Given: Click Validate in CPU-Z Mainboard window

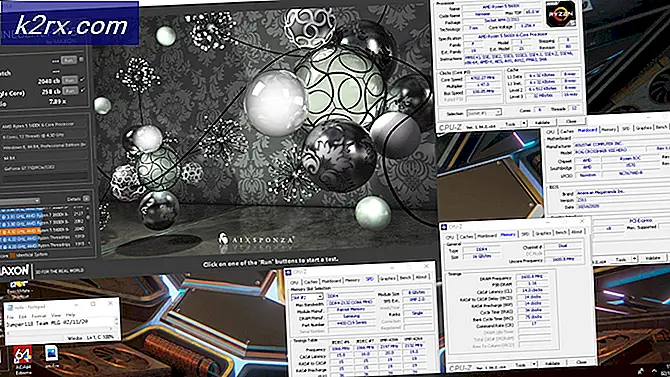Looking at the screenshot, I should [x=652, y=258].
